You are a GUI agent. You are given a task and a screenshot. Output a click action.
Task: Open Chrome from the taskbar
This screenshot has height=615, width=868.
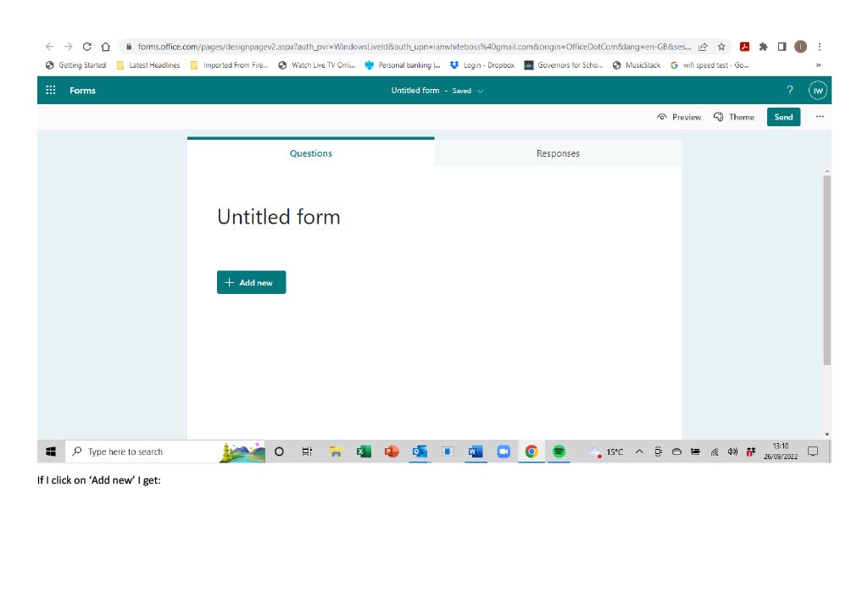point(531,452)
